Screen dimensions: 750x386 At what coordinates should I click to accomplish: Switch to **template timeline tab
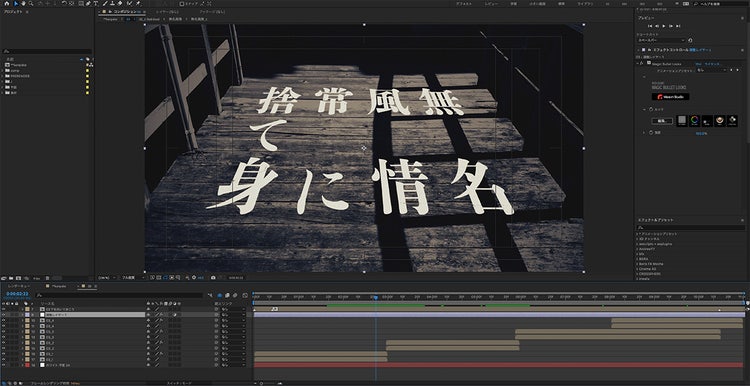click(58, 286)
